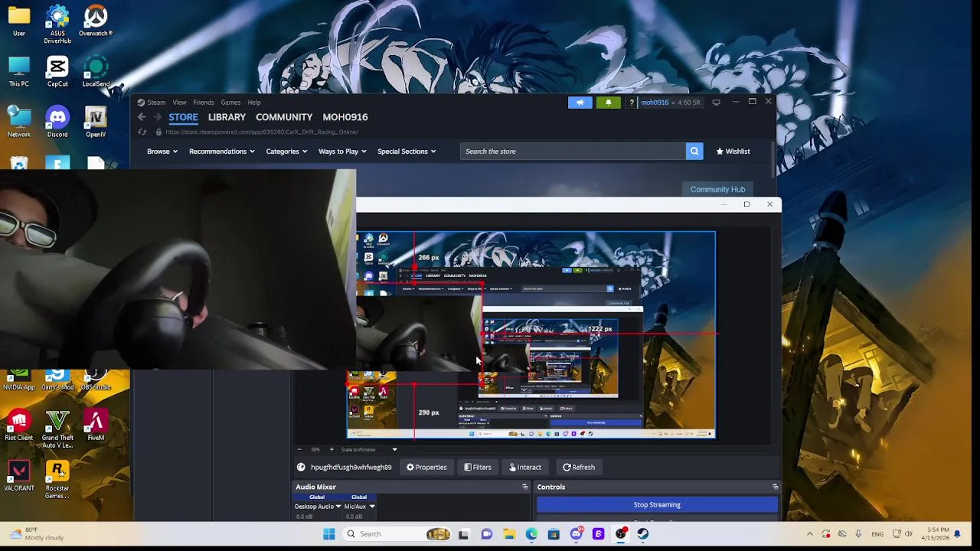Screen dimensions: 980x551
Task: Open LocalSend desktop shortcut
Action: 96,72
